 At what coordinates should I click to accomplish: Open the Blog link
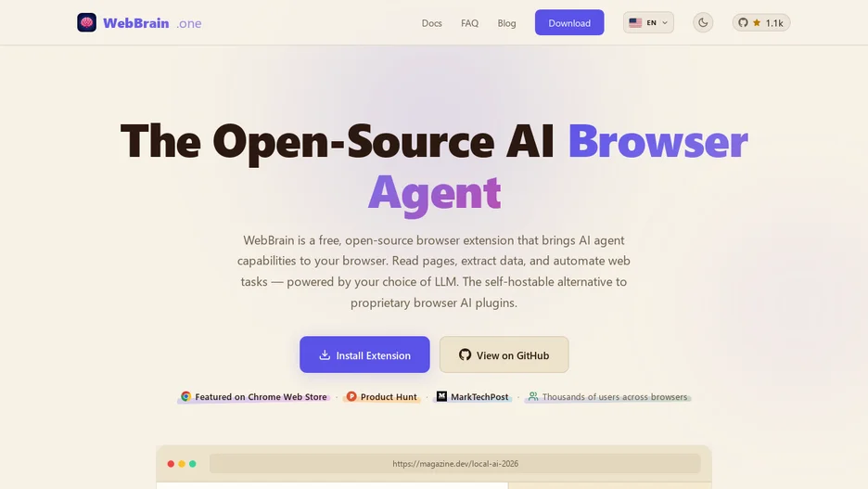pyautogui.click(x=506, y=23)
